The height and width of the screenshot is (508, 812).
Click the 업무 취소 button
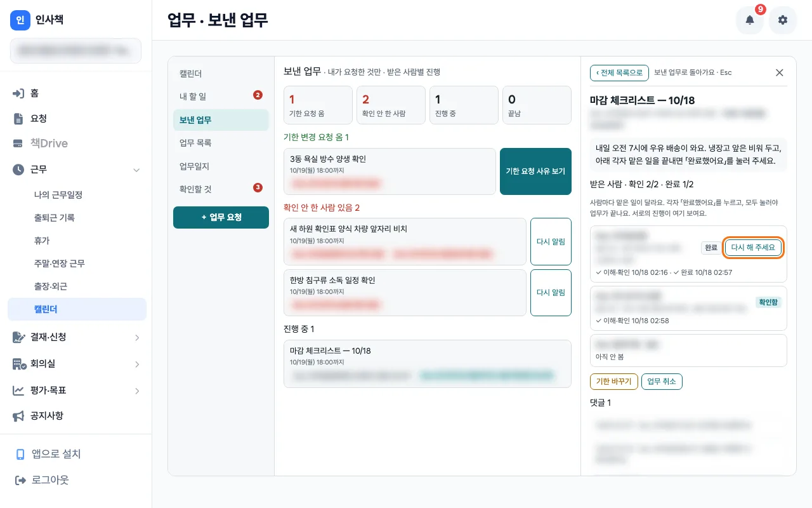662,382
